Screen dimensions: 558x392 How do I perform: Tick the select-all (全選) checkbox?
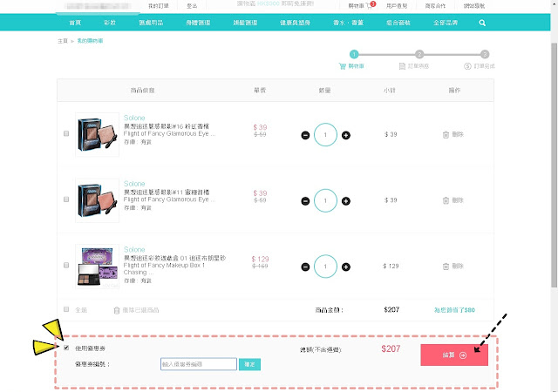(x=66, y=309)
